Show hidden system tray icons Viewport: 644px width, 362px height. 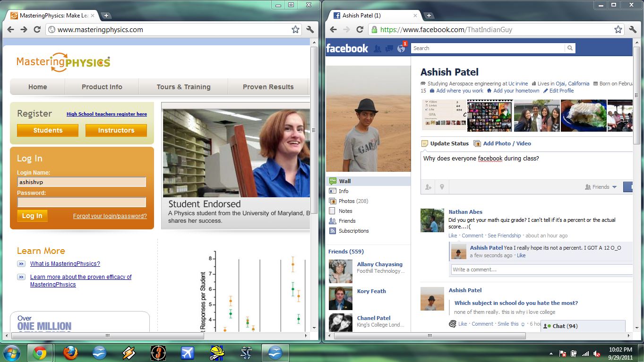pyautogui.click(x=551, y=353)
